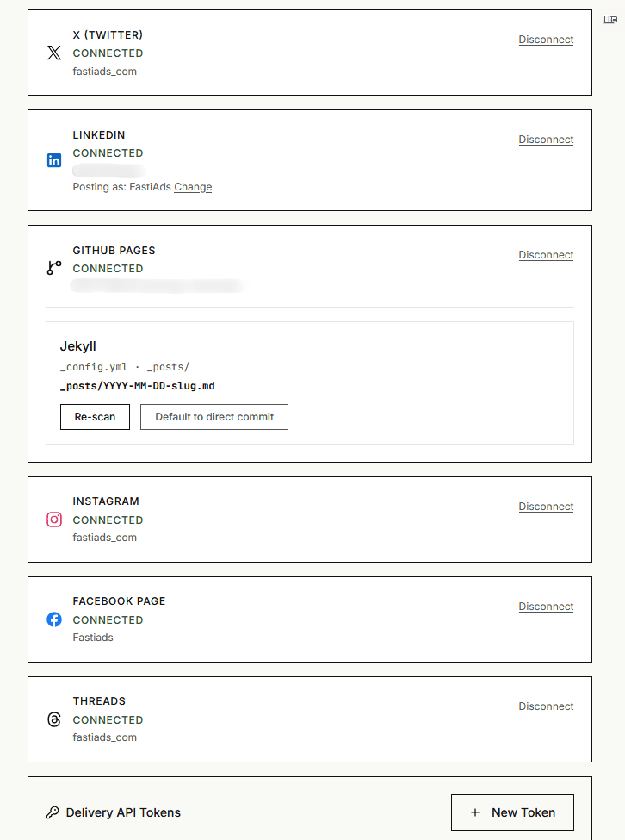Disconnect the Instagram account
Image resolution: width=625 pixels, height=840 pixels.
click(546, 507)
